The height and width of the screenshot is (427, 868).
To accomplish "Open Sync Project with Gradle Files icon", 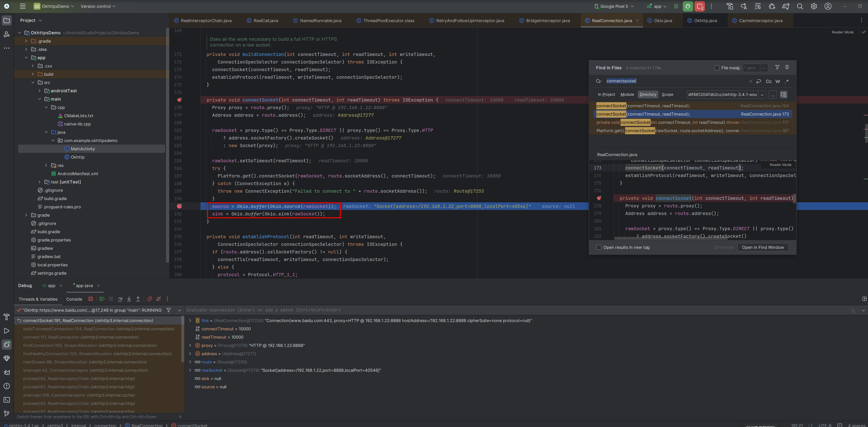I will 786,6.
